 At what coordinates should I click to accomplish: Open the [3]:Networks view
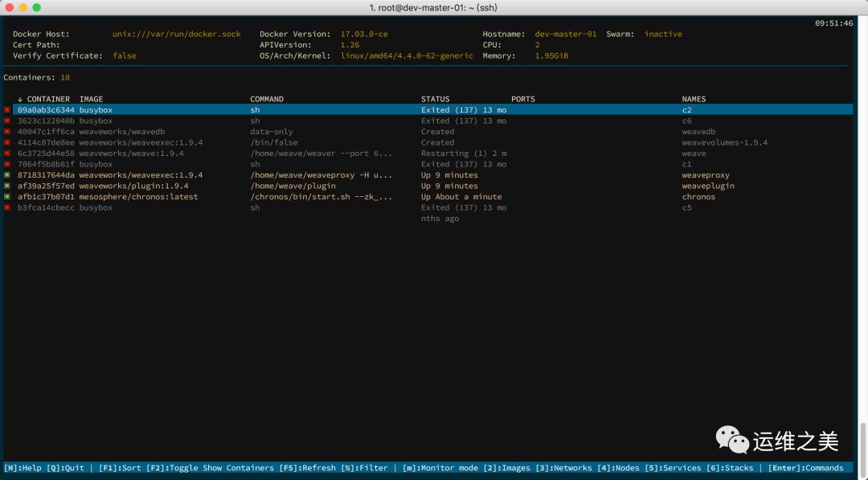(x=563, y=468)
